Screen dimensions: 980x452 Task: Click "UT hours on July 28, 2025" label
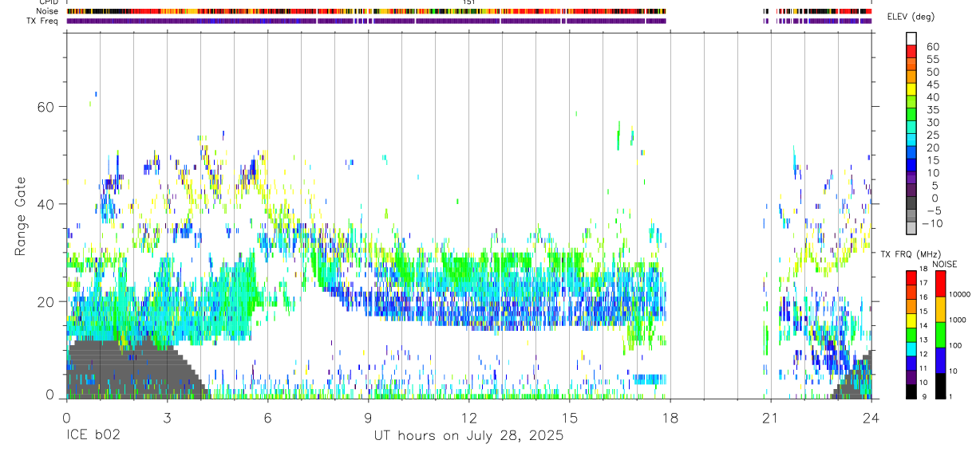tap(469, 436)
